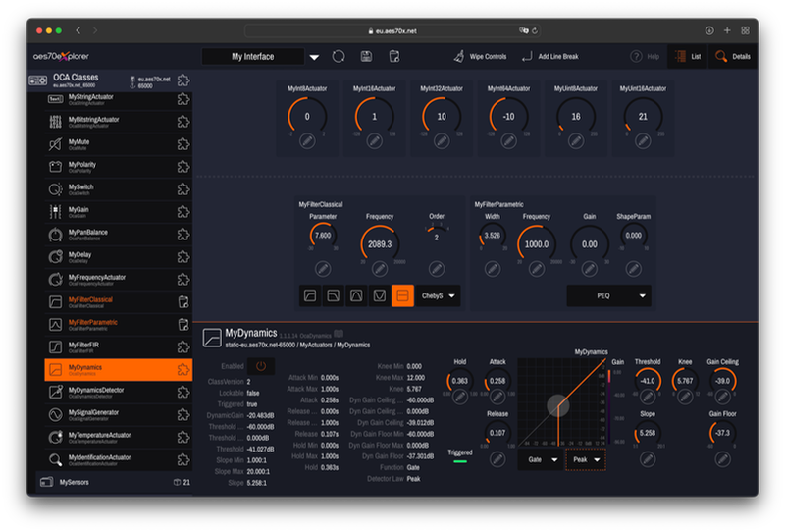Viewport: 785px width, 532px height.
Task: Click the refresh icon beside My Interface
Action: (x=340, y=57)
